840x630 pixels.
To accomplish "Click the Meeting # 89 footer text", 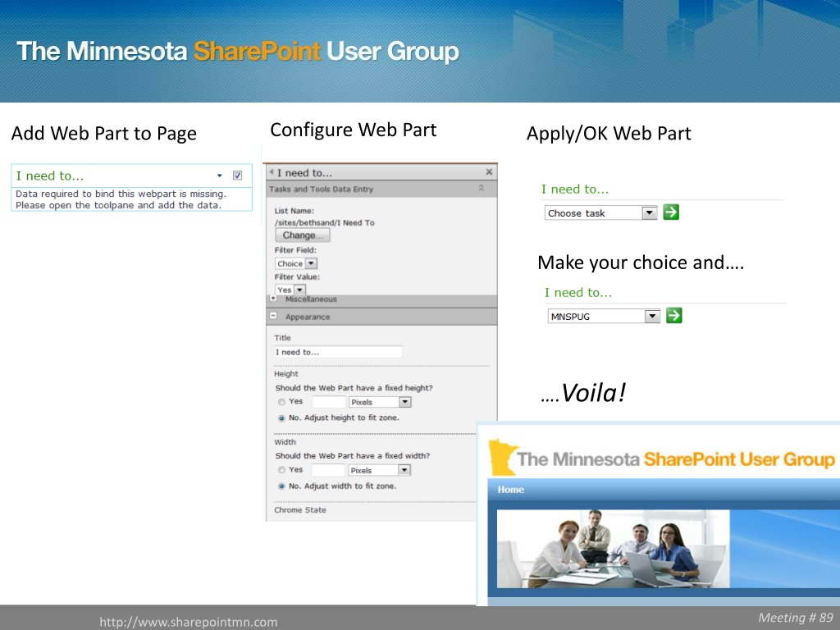I will 796,618.
